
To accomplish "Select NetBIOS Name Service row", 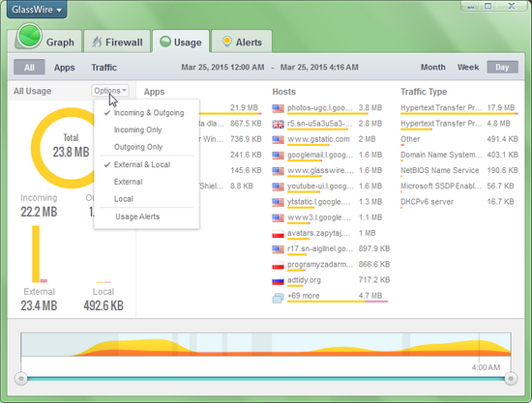I will pyautogui.click(x=459, y=170).
